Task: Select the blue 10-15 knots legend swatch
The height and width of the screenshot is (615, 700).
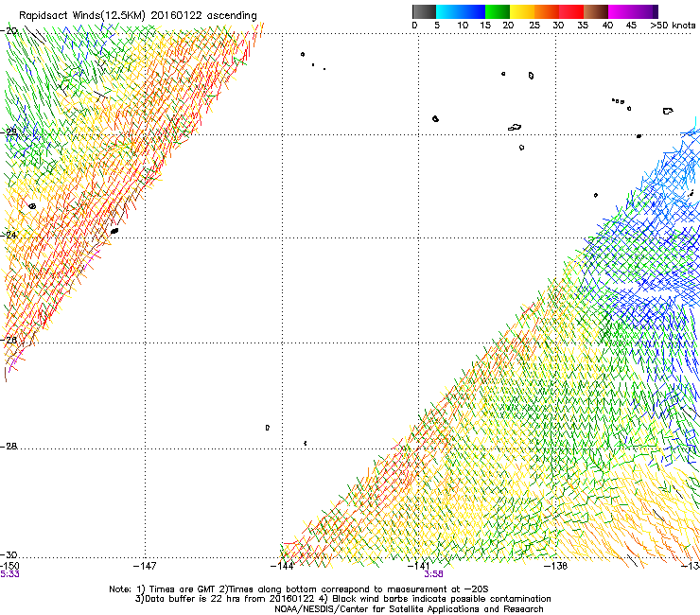Action: pyautogui.click(x=473, y=11)
